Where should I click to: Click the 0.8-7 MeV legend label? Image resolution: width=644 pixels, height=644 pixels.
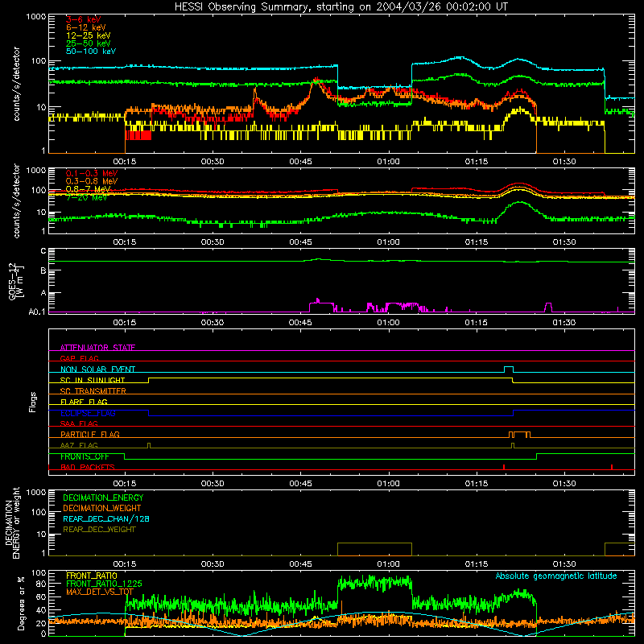click(x=89, y=189)
